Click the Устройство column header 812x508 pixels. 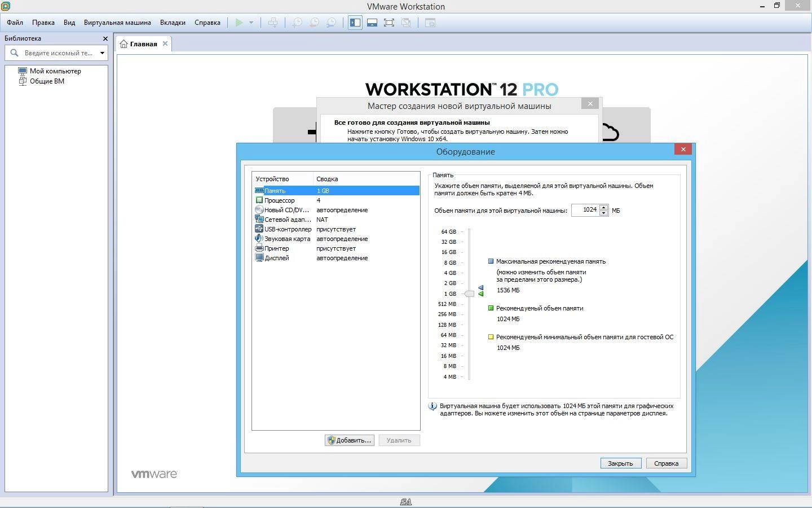coord(283,179)
